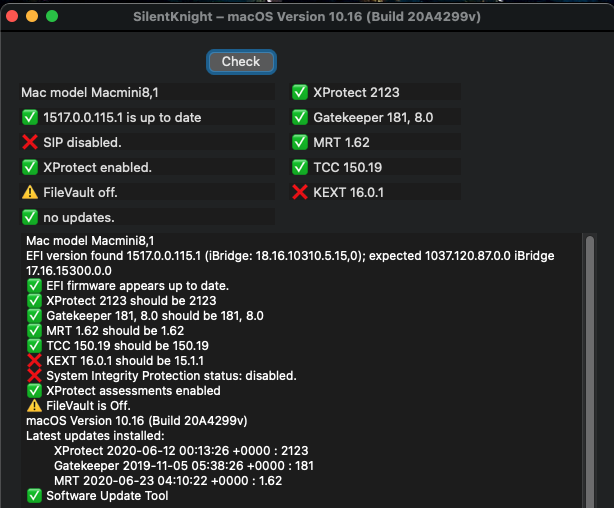Click green checkmark beside '1517.0.0.115.1 is up to date'
Image resolution: width=614 pixels, height=508 pixels.
pyautogui.click(x=30, y=117)
